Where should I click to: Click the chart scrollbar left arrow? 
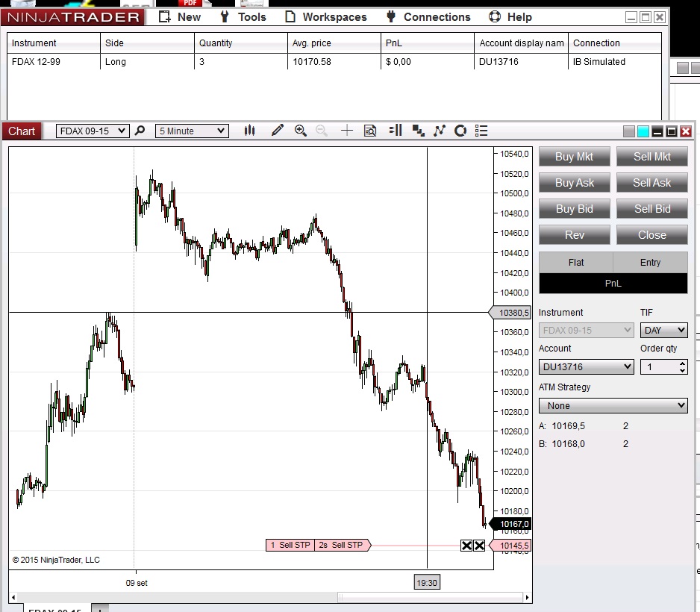tap(13, 597)
